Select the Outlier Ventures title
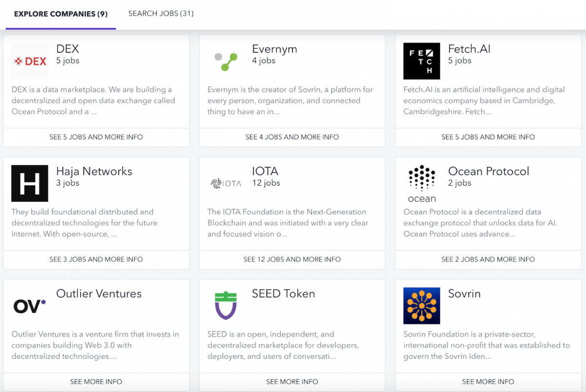Screen dimensions: 586x392 coord(99,294)
